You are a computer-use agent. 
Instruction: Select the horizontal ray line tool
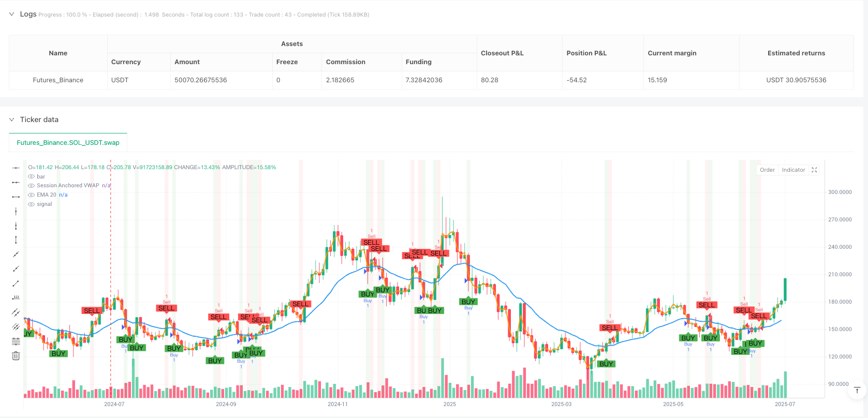coord(16,182)
